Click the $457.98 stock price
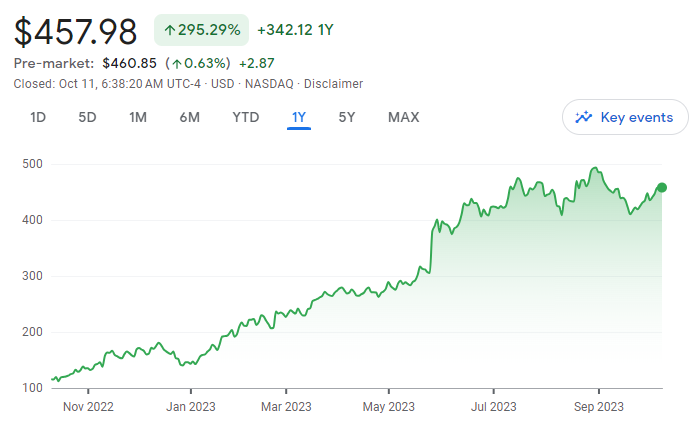699x432 pixels. (x=76, y=32)
